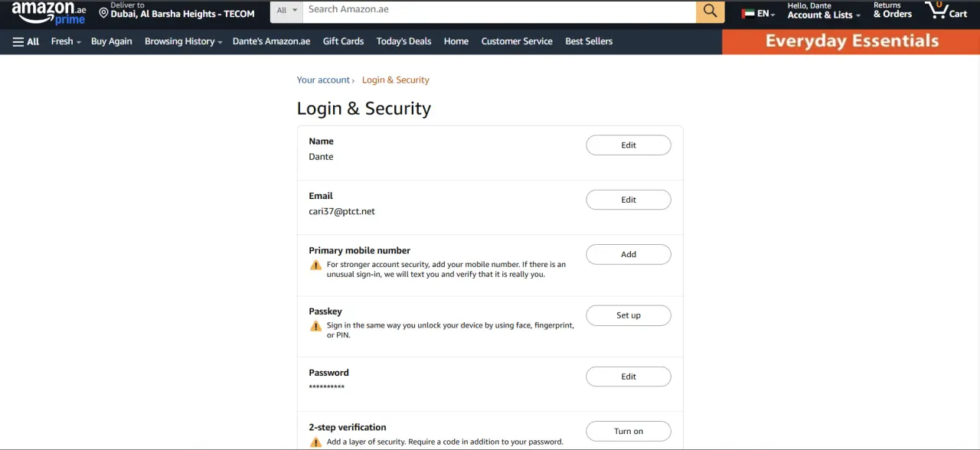Screen dimensions: 980x450
Task: Expand the All search category dropdown
Action: tap(287, 11)
